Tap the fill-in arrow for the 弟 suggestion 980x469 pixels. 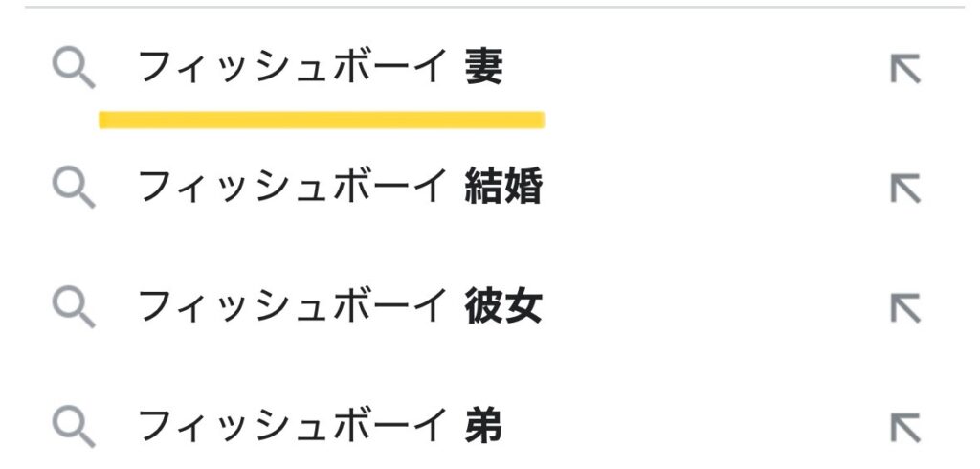point(905,427)
